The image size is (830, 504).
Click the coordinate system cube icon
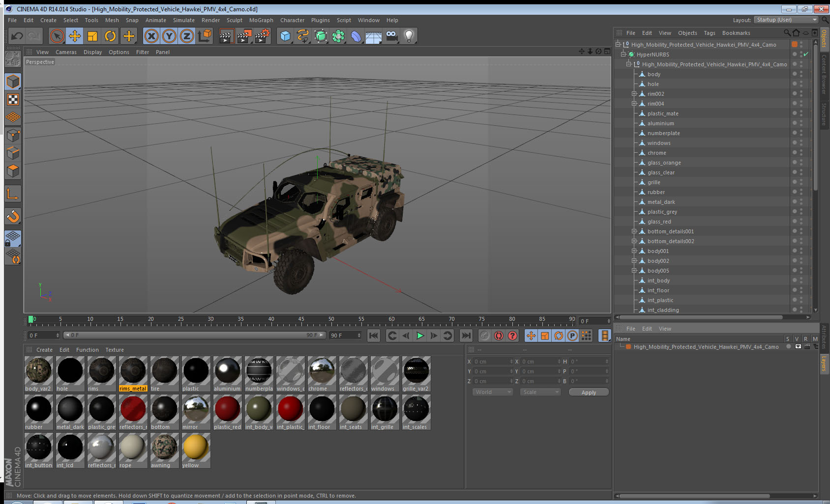click(x=205, y=36)
